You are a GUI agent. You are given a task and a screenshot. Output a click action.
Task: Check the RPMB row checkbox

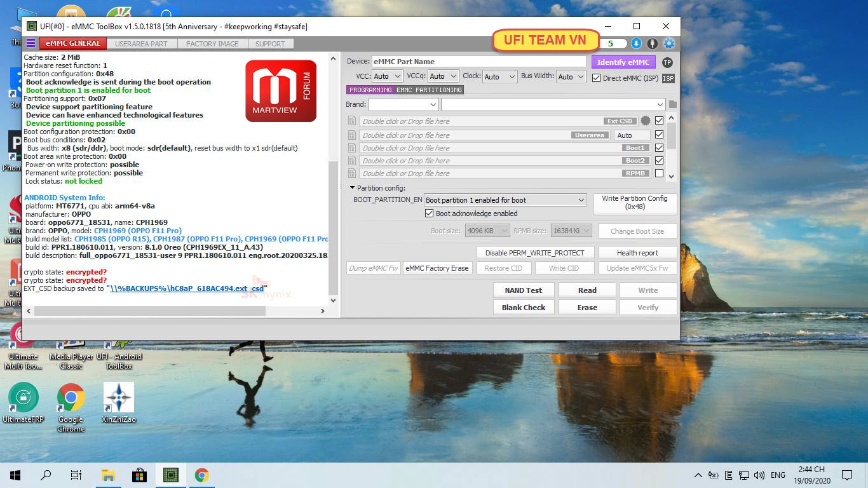tap(659, 173)
